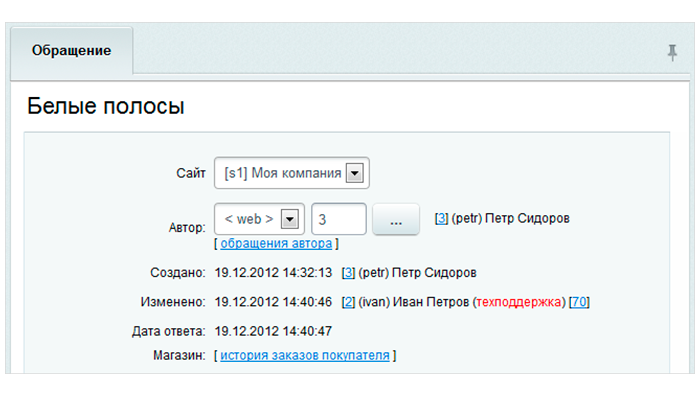
Task: Open the < web > author source dropdown
Action: coord(259,219)
